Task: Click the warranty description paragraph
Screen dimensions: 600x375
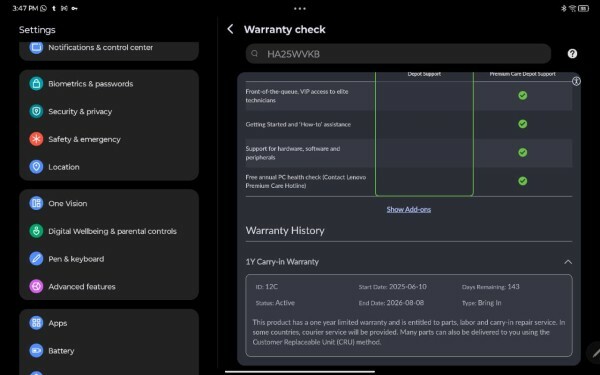Action: coord(409,332)
